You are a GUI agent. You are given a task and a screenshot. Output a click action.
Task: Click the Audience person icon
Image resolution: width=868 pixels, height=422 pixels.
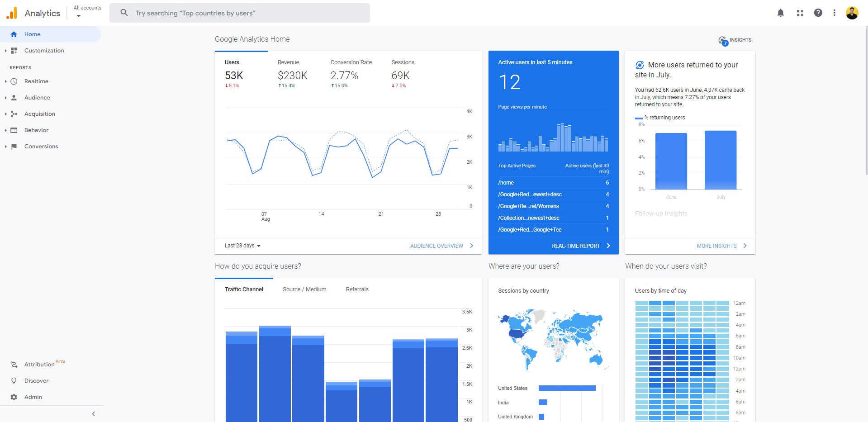point(14,98)
